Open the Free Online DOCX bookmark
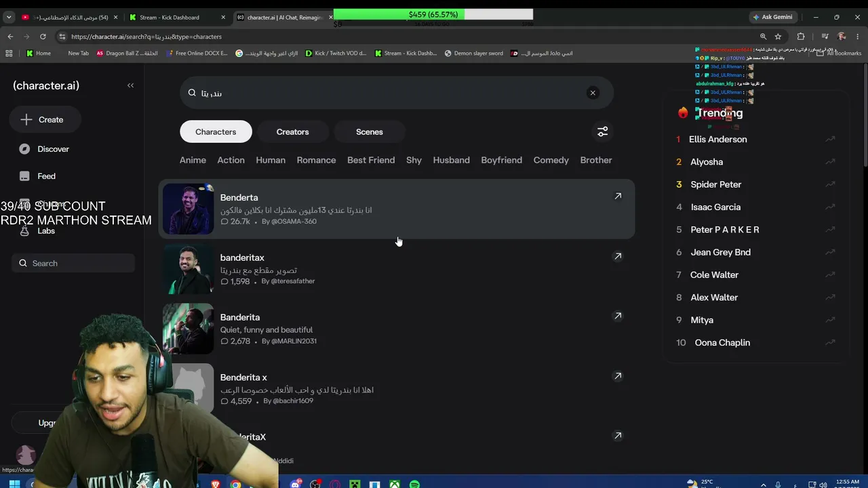868x488 pixels. point(196,54)
